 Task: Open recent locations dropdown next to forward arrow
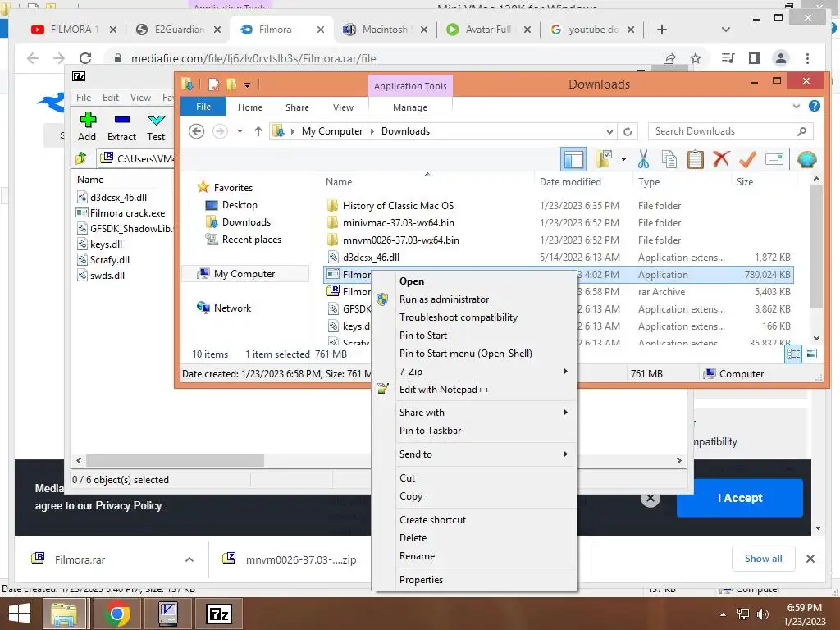pyautogui.click(x=240, y=131)
